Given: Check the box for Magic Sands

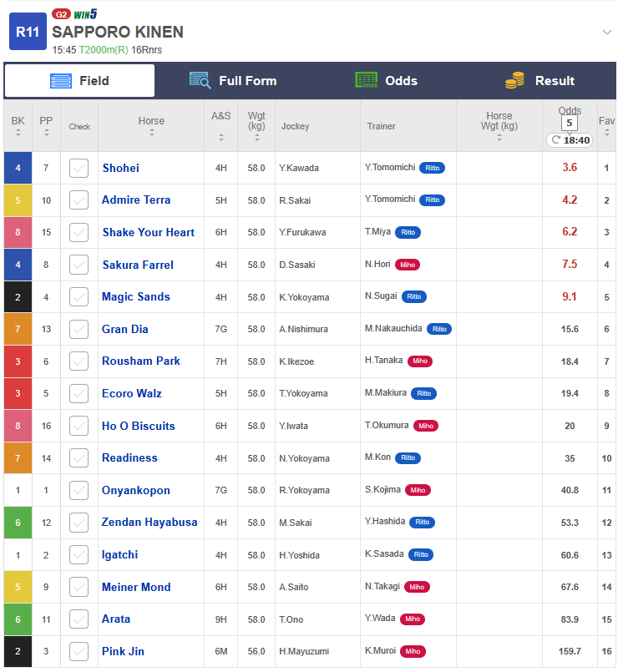Looking at the screenshot, I should (x=79, y=297).
